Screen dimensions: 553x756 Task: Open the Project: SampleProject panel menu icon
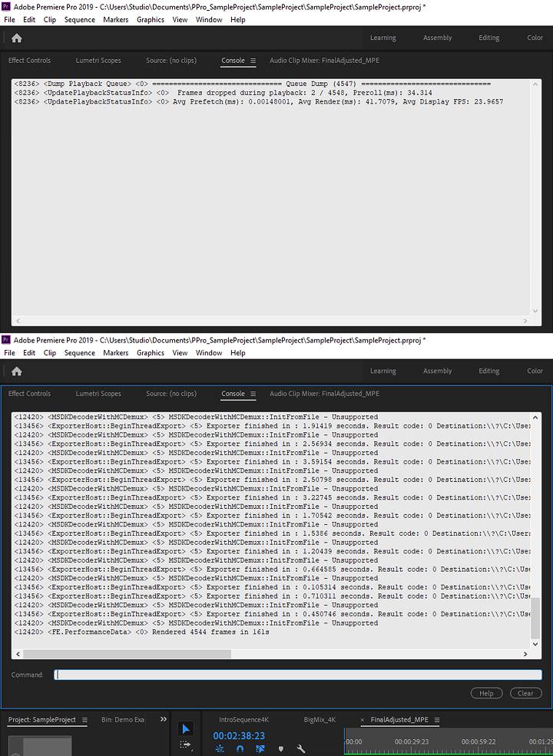pos(84,720)
